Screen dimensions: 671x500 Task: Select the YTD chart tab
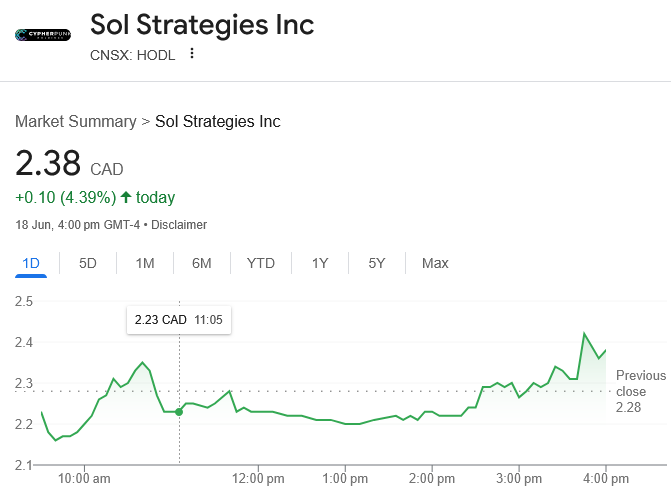(x=261, y=263)
